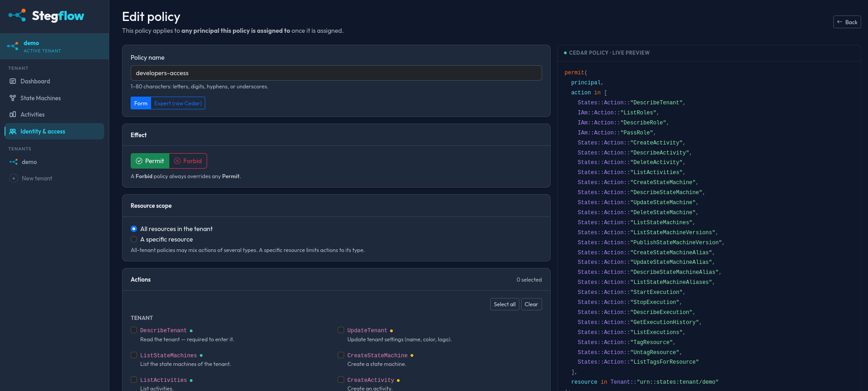868x391 pixels.
Task: Click the demo active tenant icon
Action: 13,46
